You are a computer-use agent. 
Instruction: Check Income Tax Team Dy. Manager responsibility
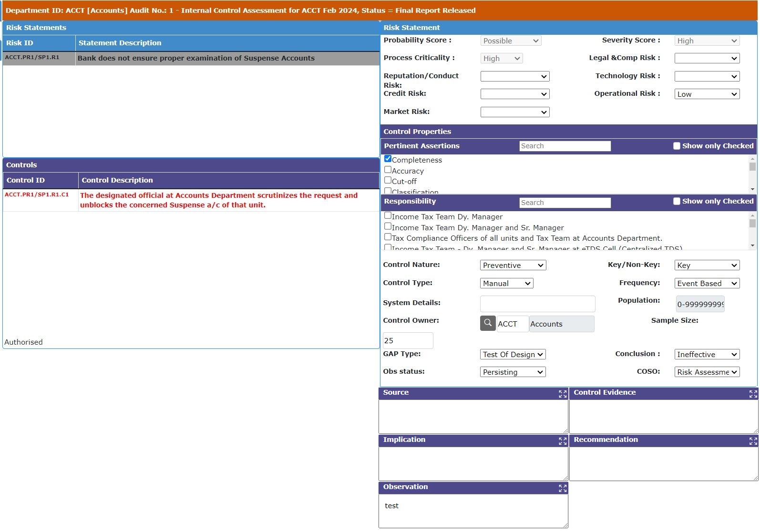coord(388,215)
